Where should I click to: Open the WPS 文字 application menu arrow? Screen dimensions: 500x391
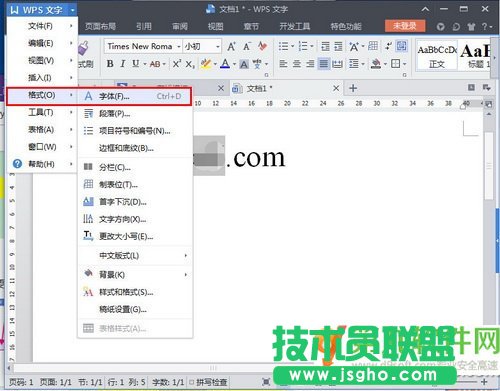[72, 10]
